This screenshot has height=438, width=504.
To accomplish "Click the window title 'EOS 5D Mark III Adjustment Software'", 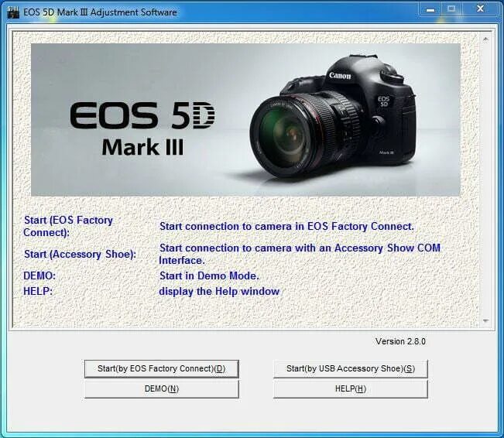I will pyautogui.click(x=100, y=12).
